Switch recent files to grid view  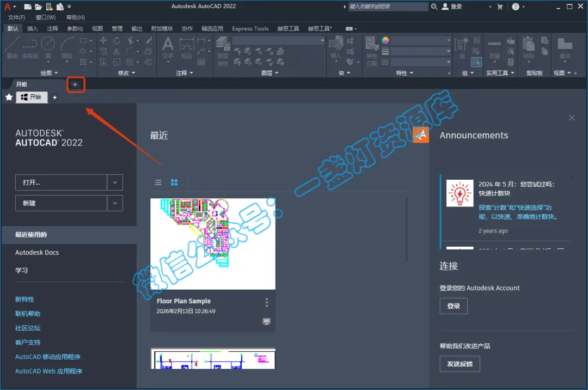point(174,182)
